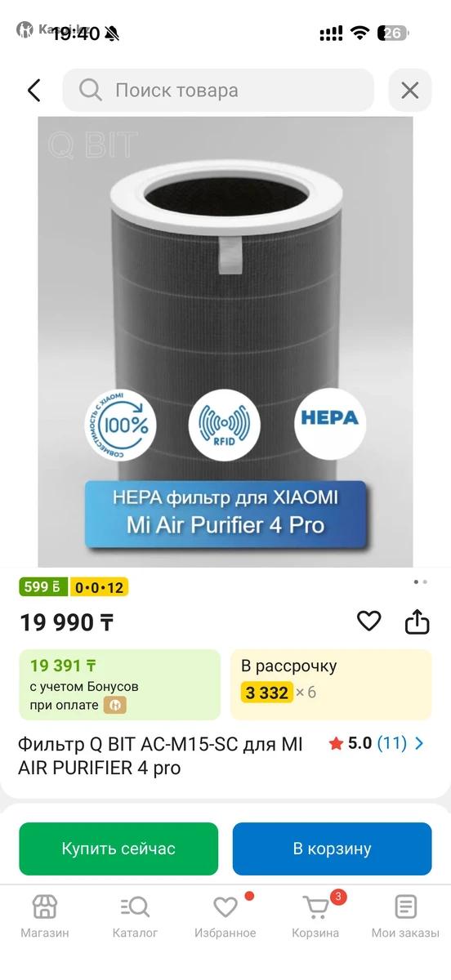
Task: Tap the back arrow icon
Action: coord(33,90)
